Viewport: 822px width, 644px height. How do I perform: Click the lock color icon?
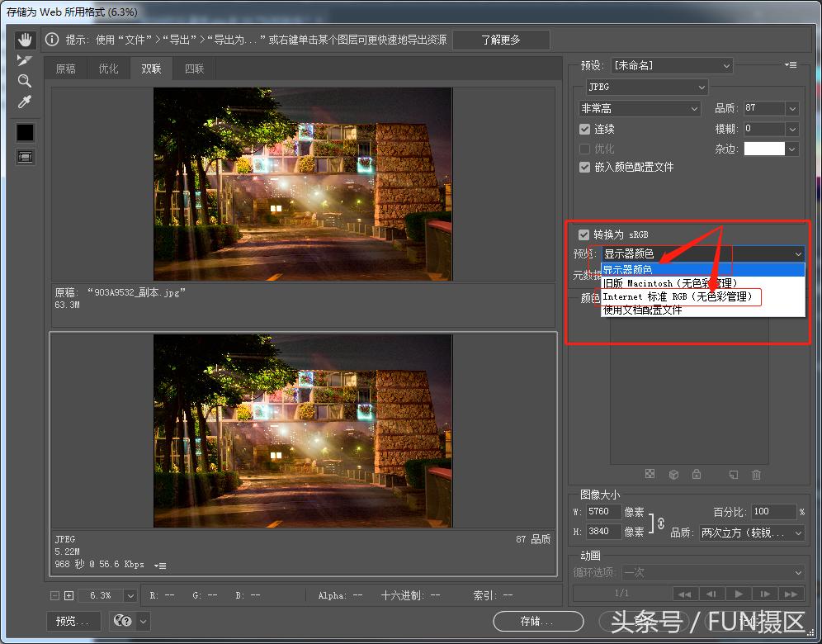[697, 474]
